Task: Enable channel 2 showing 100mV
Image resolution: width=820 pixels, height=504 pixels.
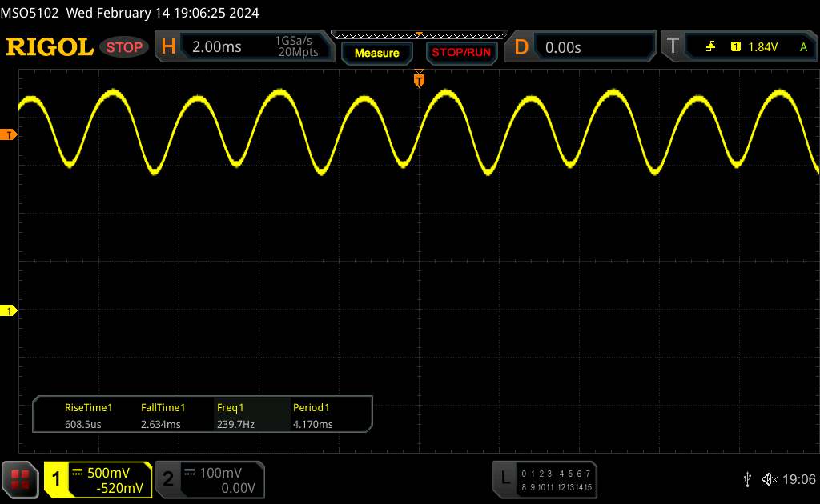Action: click(x=208, y=479)
